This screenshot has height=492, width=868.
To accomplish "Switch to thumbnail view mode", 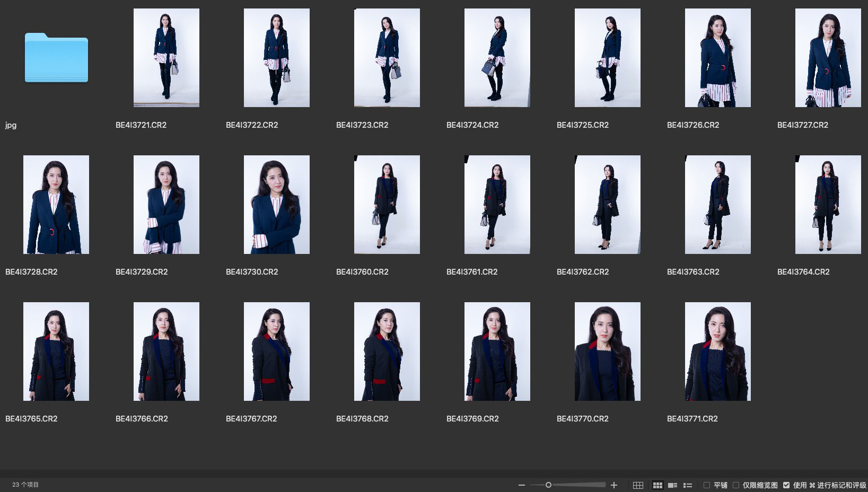I will click(657, 485).
